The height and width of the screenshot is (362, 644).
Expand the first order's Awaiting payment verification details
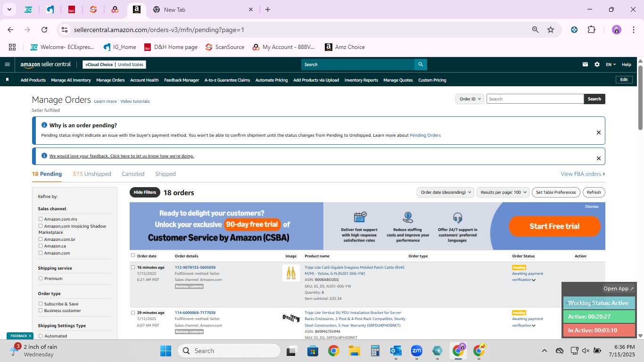point(534,280)
